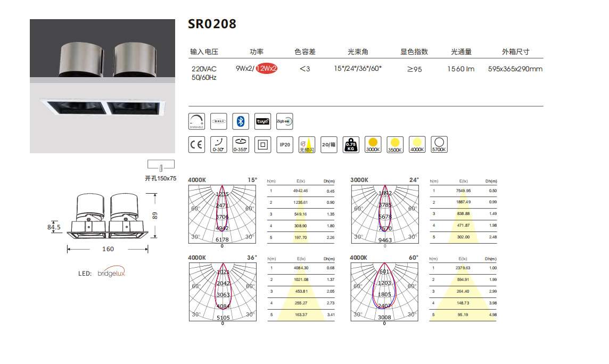Click the Dimmable feature icon
Screen dimensions: 609x364
[x=196, y=121]
